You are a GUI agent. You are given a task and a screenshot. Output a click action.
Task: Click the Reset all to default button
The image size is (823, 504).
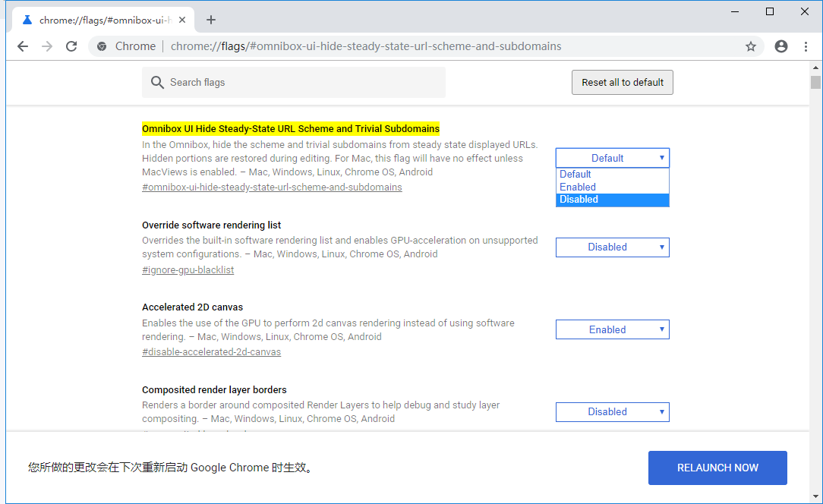623,83
